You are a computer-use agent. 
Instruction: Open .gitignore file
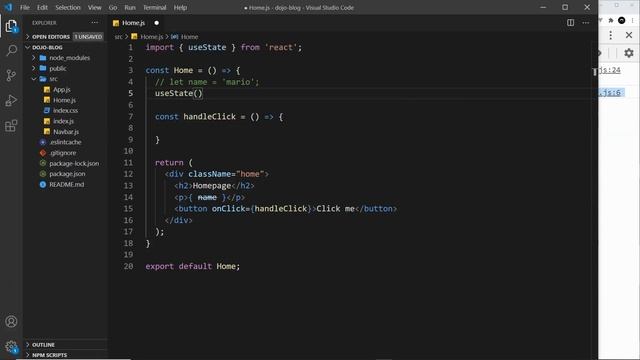[x=62, y=153]
